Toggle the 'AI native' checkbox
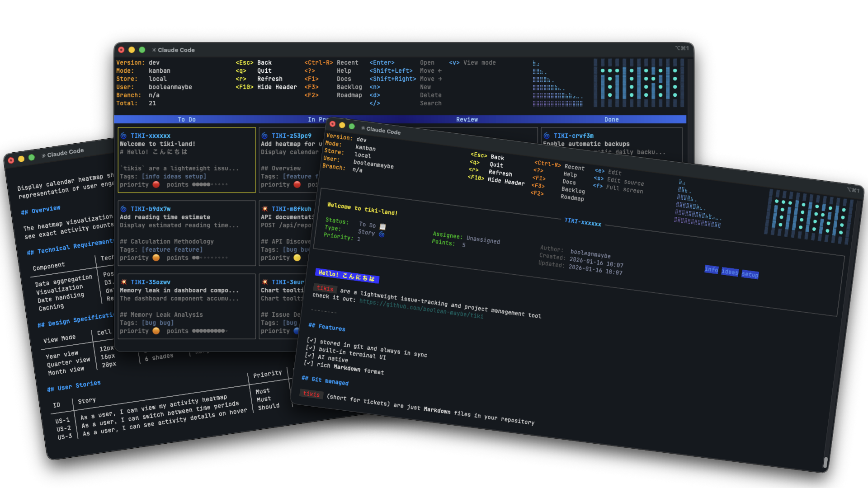 (309, 356)
